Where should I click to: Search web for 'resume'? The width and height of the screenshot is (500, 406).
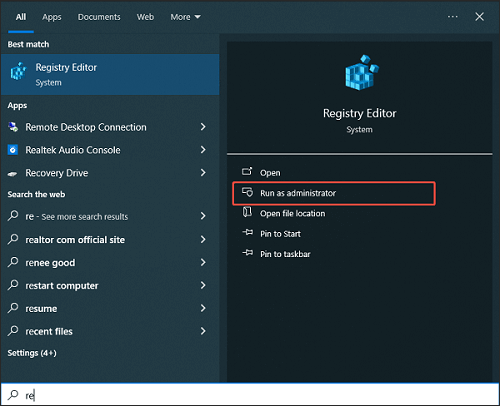[41, 309]
